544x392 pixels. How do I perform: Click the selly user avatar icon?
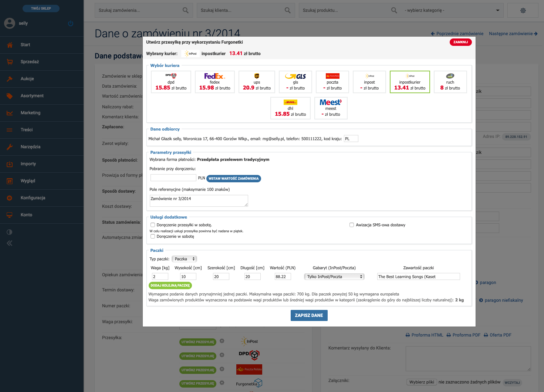[10, 23]
